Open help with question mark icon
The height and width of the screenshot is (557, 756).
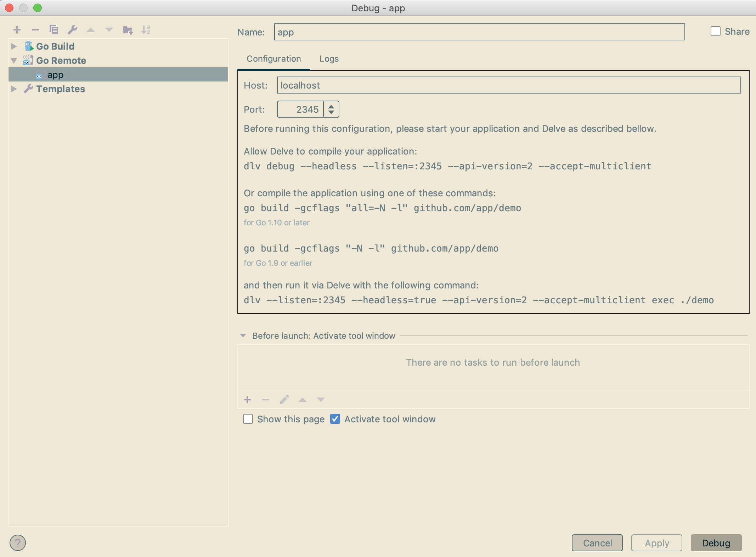click(18, 543)
